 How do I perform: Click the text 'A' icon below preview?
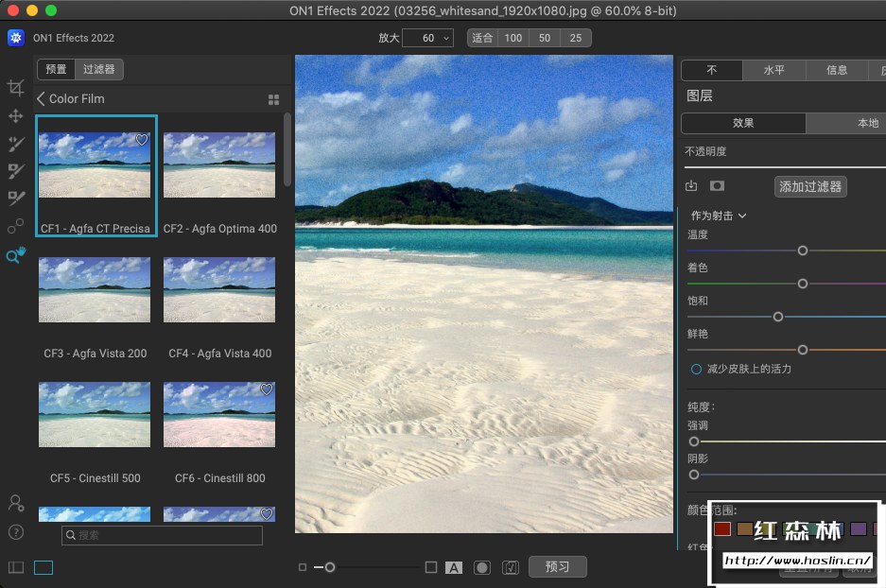point(454,567)
